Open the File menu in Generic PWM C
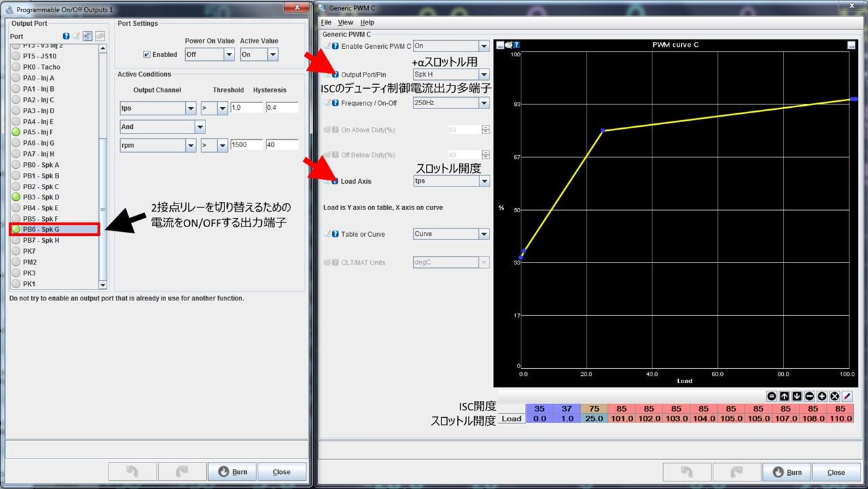The width and height of the screenshot is (868, 489). coord(326,22)
